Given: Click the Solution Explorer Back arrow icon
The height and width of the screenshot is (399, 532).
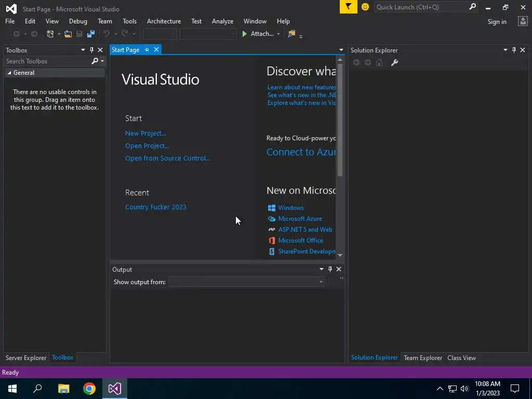Looking at the screenshot, I should (x=356, y=62).
